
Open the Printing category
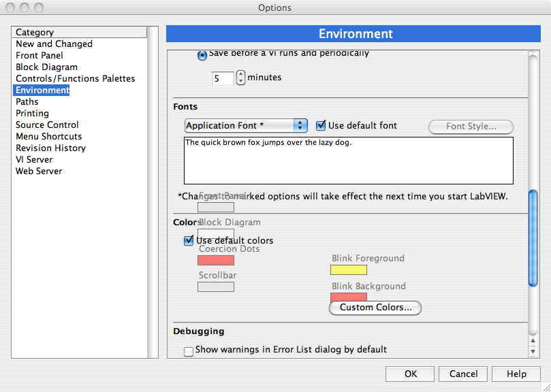pyautogui.click(x=32, y=114)
